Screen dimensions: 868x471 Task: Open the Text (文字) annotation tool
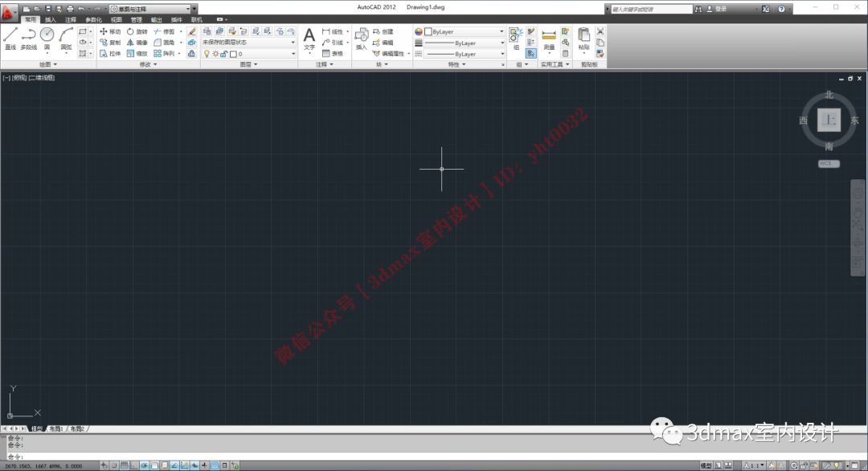pyautogui.click(x=309, y=39)
